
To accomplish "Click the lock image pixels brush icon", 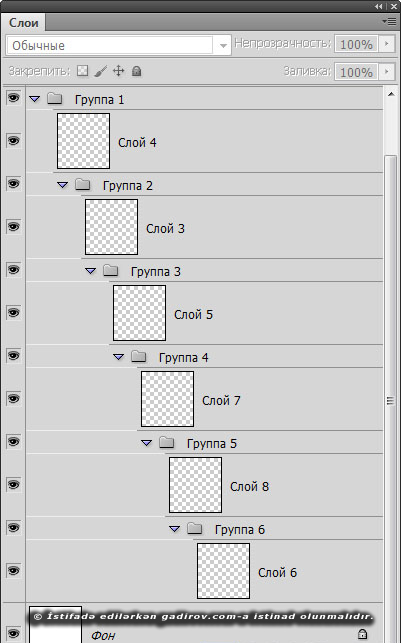I will 100,71.
